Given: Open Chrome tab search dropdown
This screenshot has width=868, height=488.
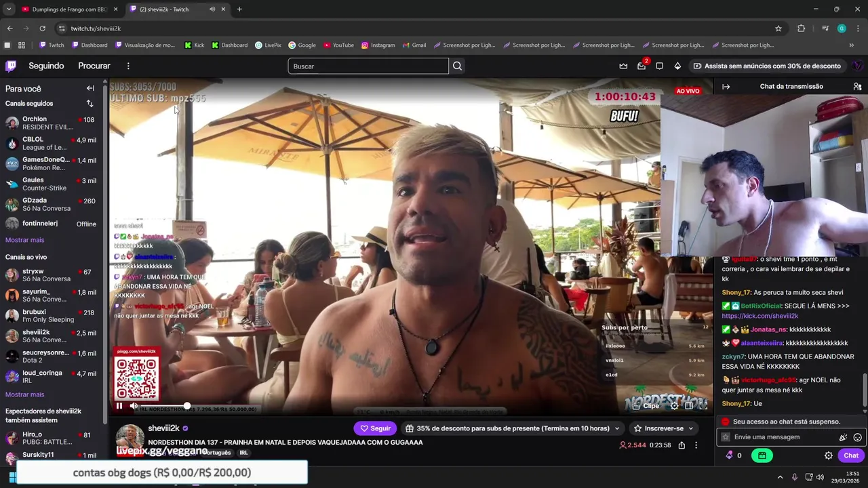Looking at the screenshot, I should 8,9.
